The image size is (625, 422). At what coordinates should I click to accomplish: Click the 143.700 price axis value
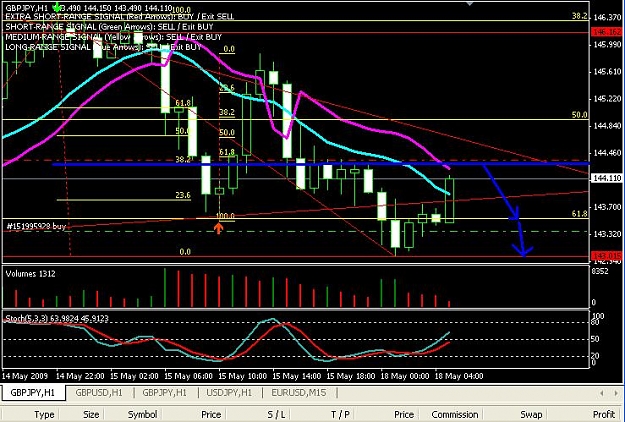(607, 207)
